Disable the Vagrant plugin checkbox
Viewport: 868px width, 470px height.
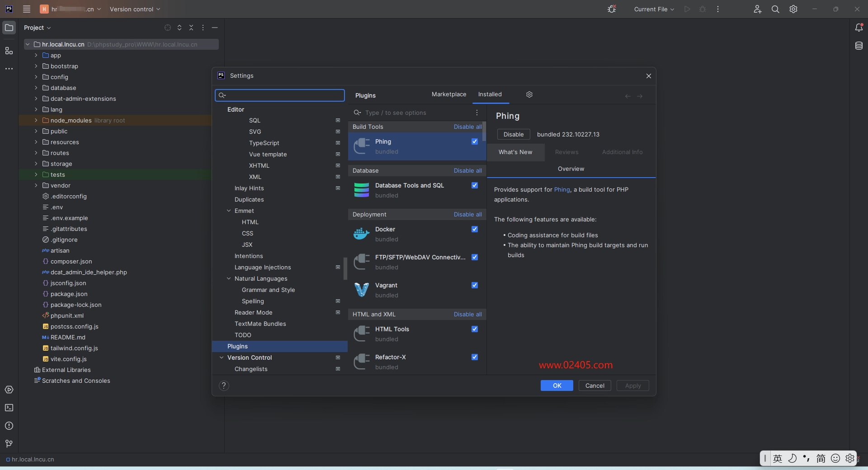click(x=475, y=285)
